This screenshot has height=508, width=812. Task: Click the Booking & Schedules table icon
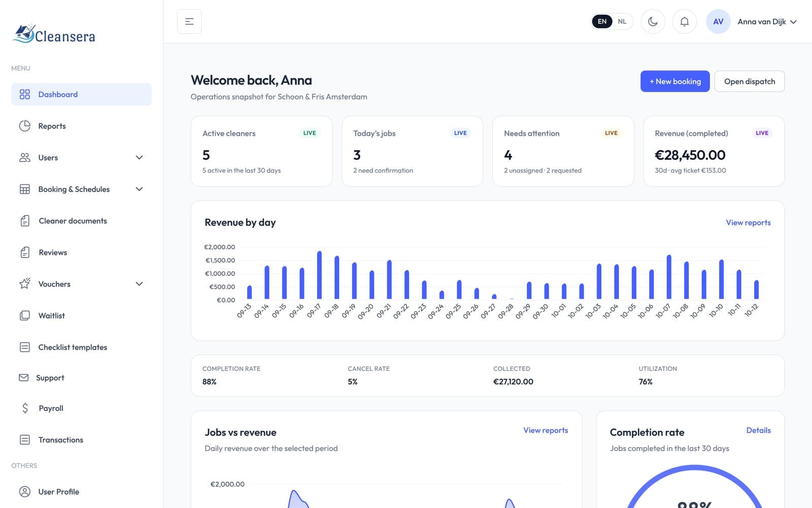(24, 189)
